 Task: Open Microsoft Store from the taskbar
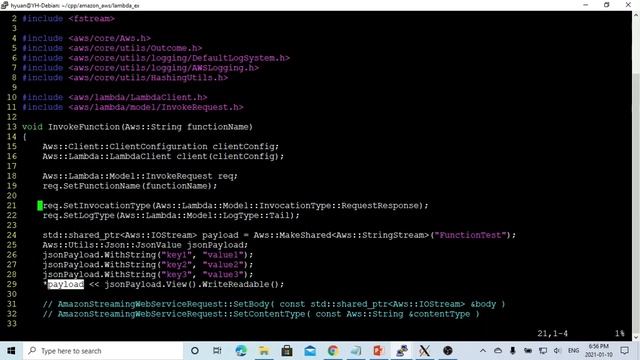(x=287, y=351)
